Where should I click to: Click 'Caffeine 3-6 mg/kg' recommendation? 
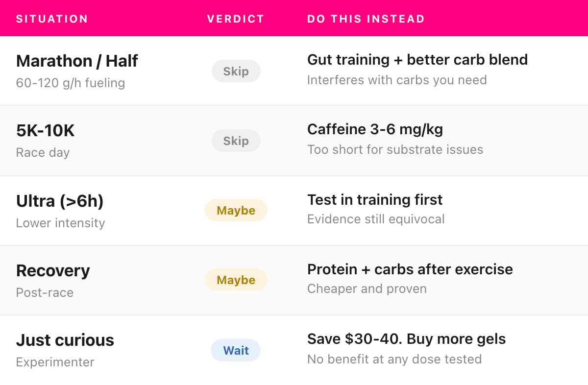click(x=375, y=129)
